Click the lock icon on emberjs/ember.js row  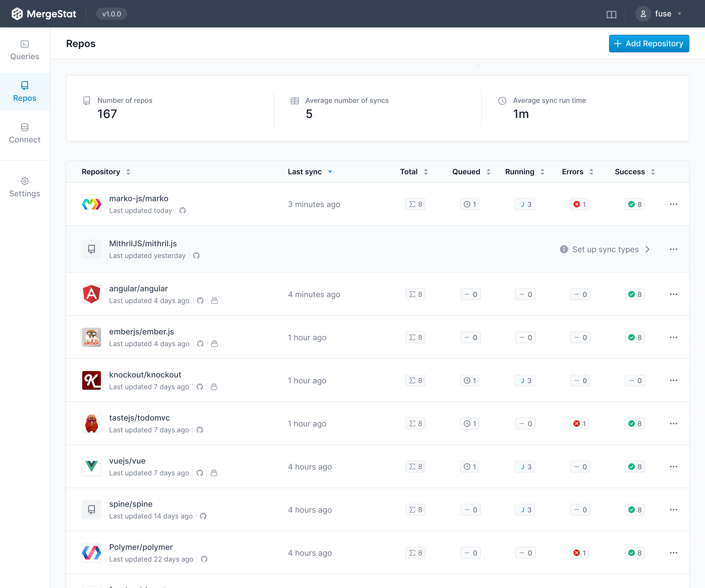tap(215, 344)
